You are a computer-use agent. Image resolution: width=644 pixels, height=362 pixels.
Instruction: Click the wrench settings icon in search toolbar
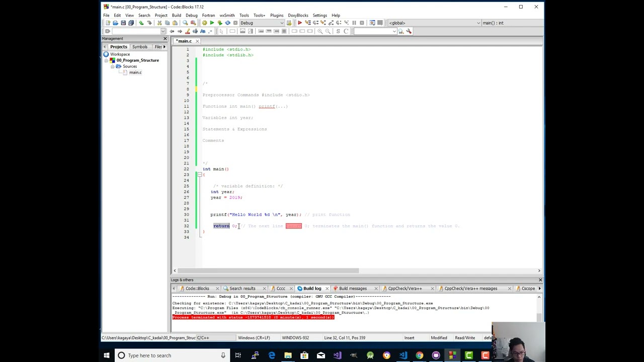[409, 31]
